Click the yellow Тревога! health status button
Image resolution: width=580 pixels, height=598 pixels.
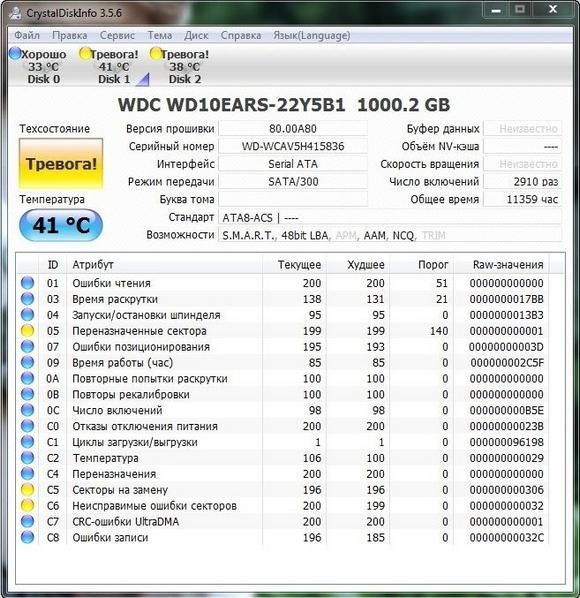(x=61, y=164)
